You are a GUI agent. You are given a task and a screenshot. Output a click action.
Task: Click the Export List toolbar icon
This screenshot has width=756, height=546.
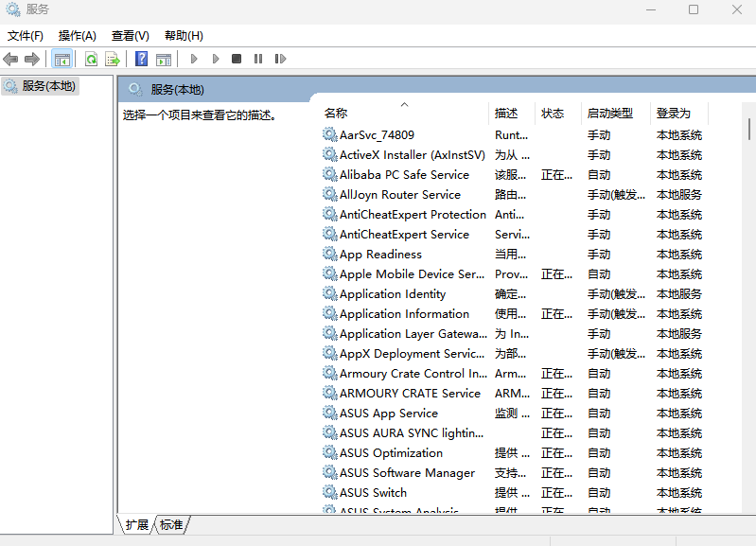coord(113,59)
